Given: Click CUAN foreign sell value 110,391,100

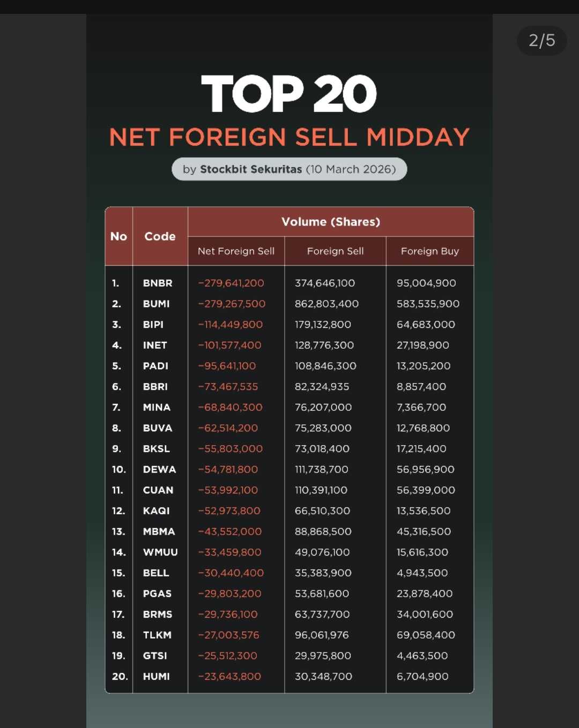Looking at the screenshot, I should point(321,490).
